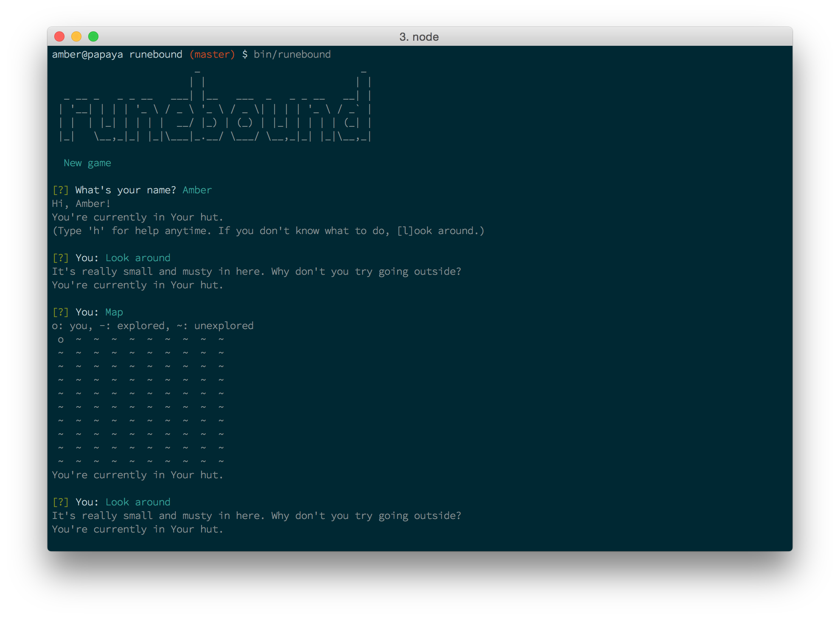Click the 'bin/runebound' command text
This screenshot has width=840, height=619.
click(x=292, y=55)
